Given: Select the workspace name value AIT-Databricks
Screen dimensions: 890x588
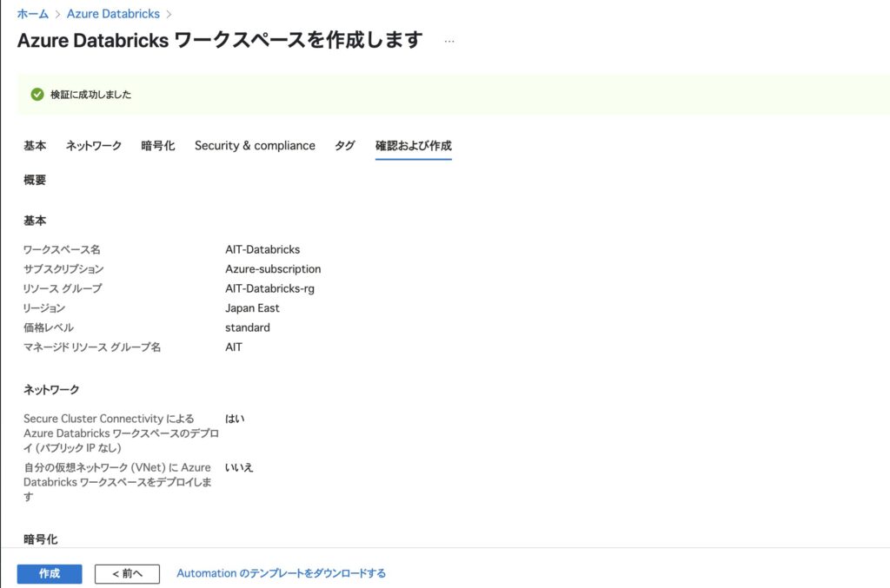Looking at the screenshot, I should coord(262,249).
